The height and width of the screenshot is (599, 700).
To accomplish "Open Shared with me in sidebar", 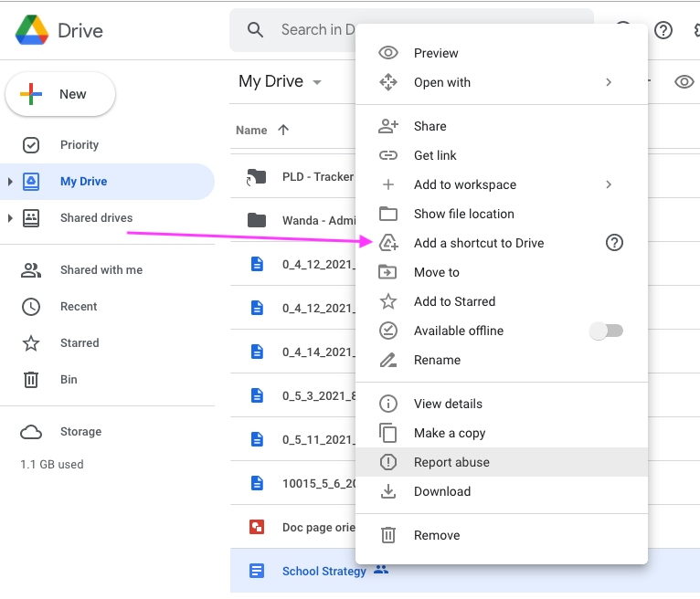I will [x=107, y=270].
